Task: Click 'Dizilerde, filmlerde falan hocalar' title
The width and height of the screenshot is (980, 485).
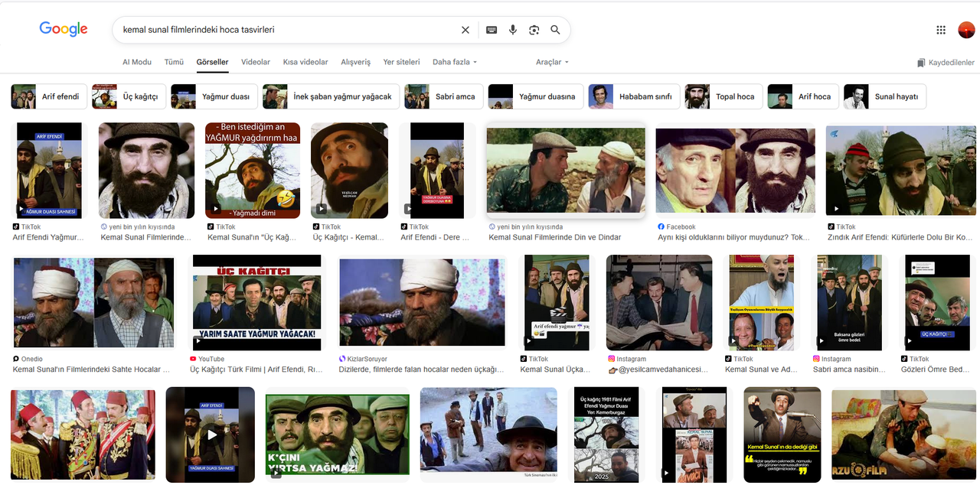Action: (x=422, y=369)
